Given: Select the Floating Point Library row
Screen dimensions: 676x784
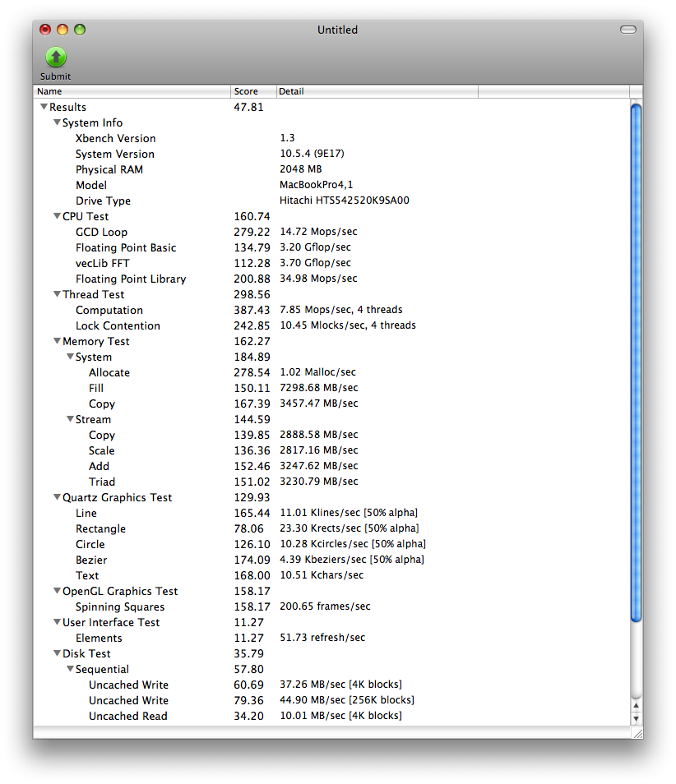Looking at the screenshot, I should click(331, 279).
